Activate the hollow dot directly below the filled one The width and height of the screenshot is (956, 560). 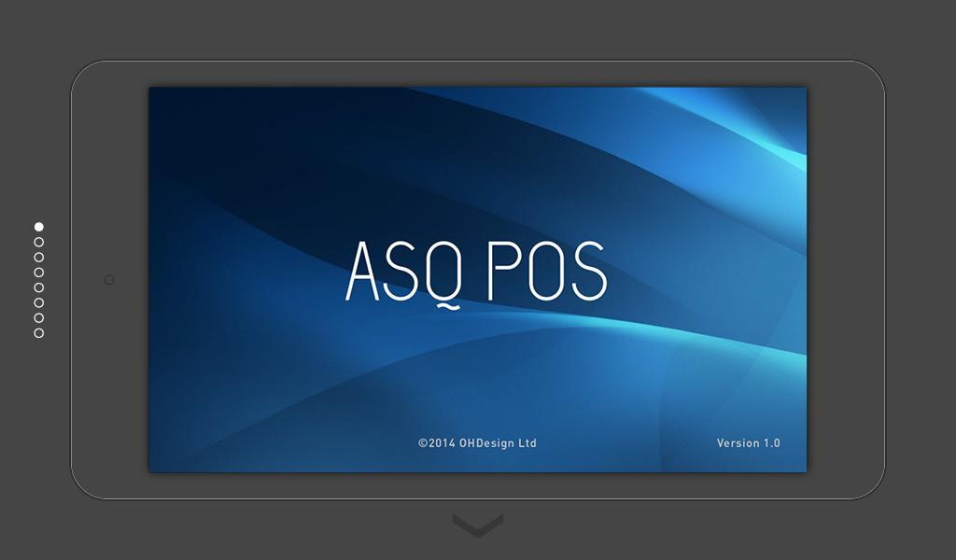[x=37, y=241]
